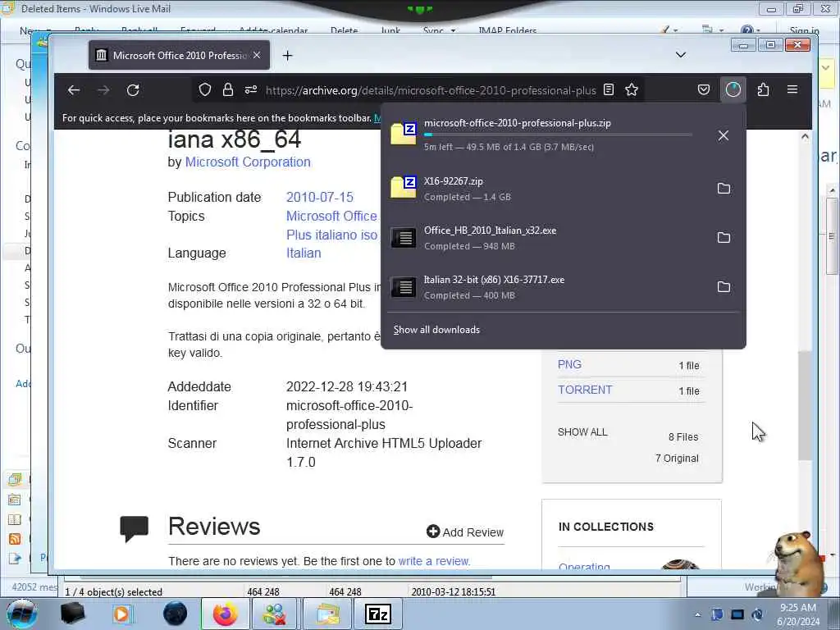Image resolution: width=840 pixels, height=630 pixels.
Task: Click the padlock site security icon
Action: click(228, 90)
